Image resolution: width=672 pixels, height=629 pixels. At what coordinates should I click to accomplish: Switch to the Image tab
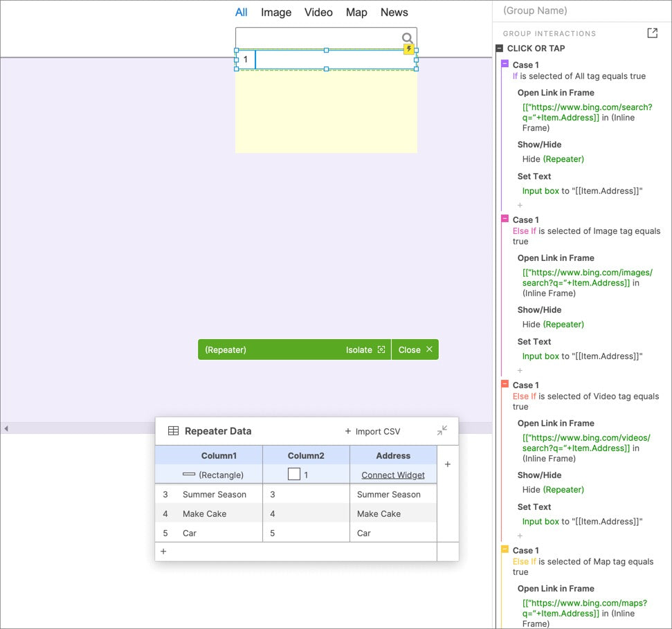(276, 12)
